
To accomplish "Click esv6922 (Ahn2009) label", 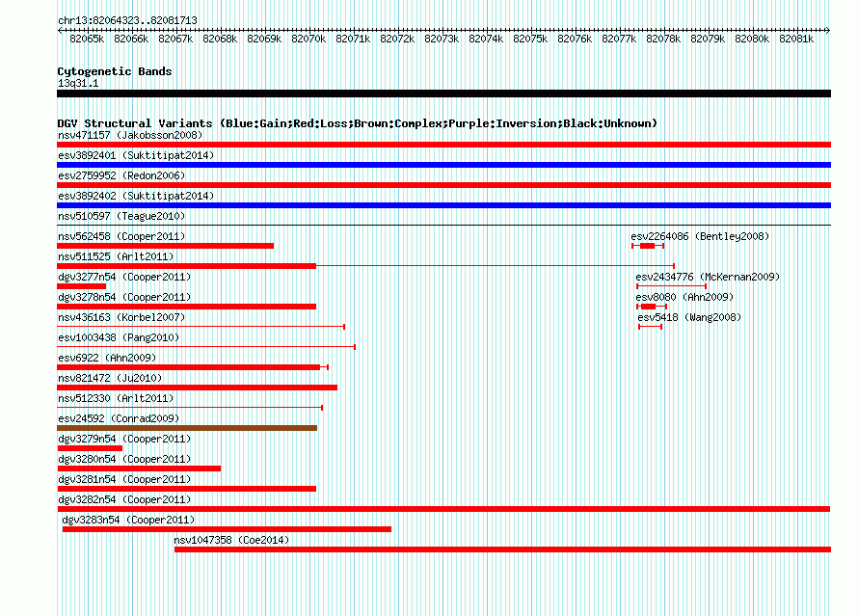I will pos(107,358).
